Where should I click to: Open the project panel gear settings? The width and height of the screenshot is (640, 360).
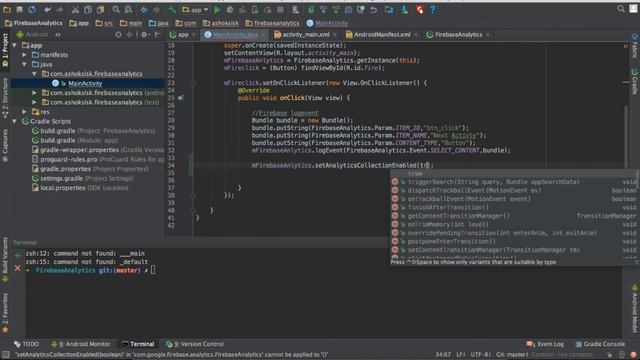(144, 35)
